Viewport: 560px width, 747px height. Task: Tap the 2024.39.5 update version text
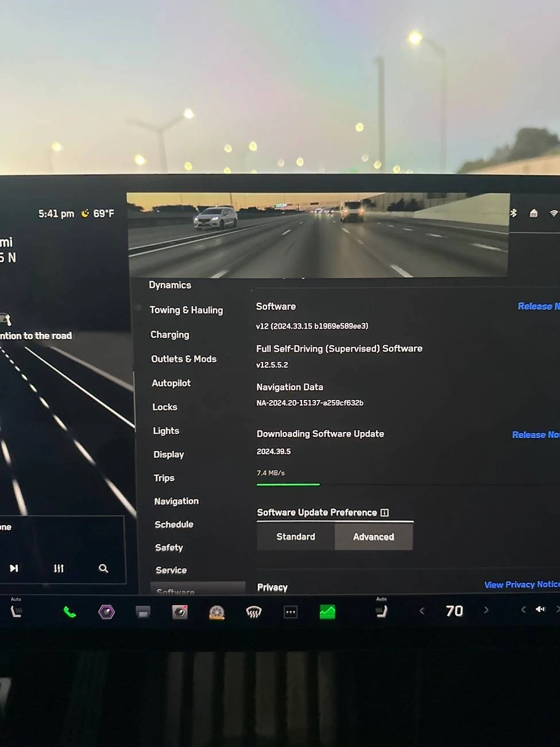coord(273,452)
